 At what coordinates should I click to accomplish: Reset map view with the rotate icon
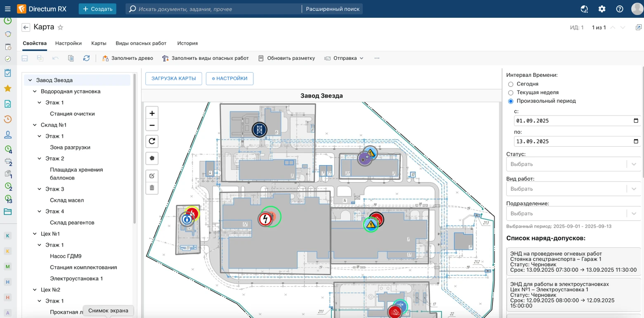(x=152, y=141)
